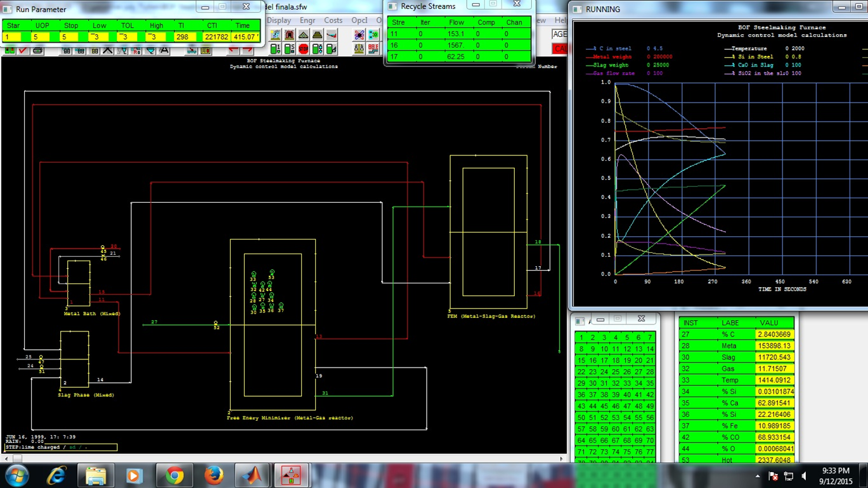The image size is (868, 488).
Task: Click the CTI value 221782 cell
Action: tap(217, 37)
